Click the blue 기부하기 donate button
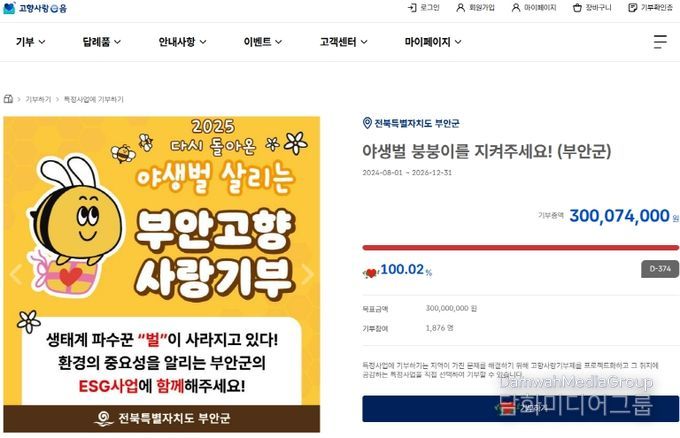This screenshot has height=438, width=680. [x=520, y=408]
